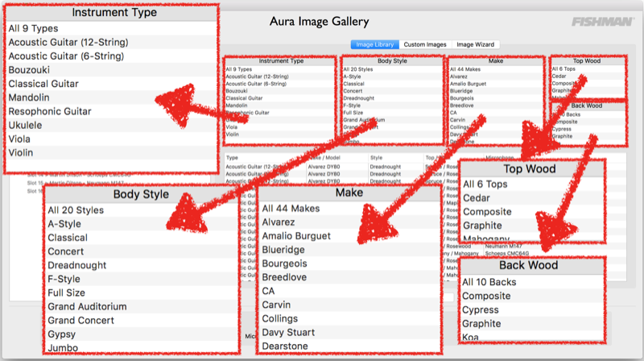
Task: Click Resophonic Guitar in the enlarged Instrument Type callout
Action: (50, 111)
